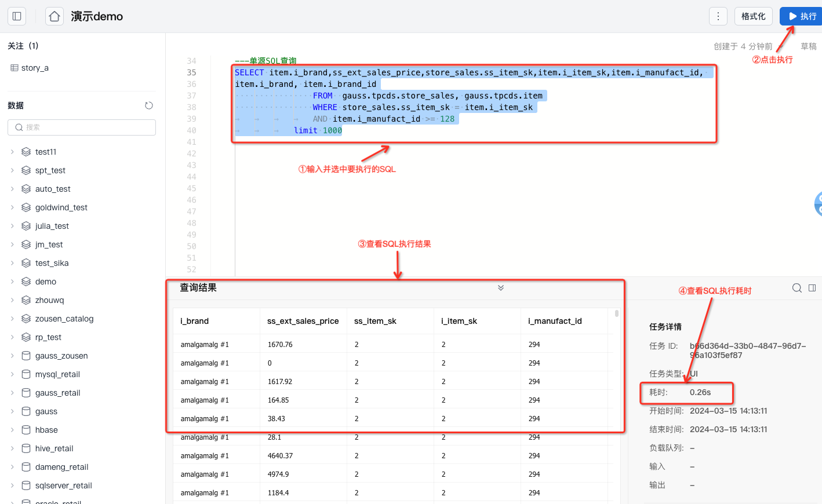Select zousen_catalog in the data tree
The width and height of the screenshot is (822, 504).
tap(64, 319)
